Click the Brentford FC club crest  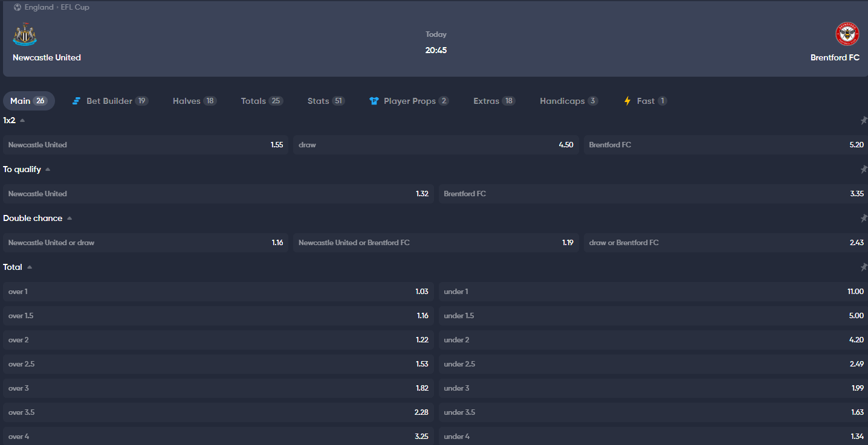coord(847,34)
